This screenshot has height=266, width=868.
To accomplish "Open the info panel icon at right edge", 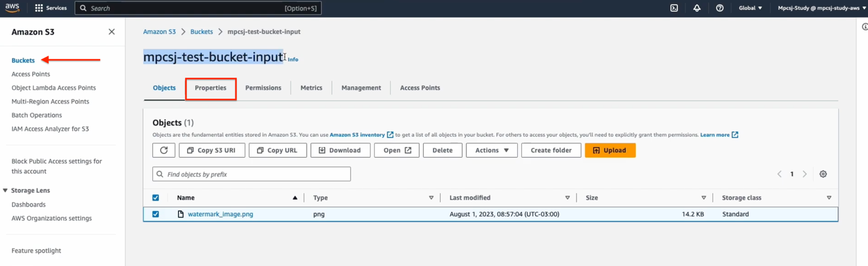I will pyautogui.click(x=864, y=27).
